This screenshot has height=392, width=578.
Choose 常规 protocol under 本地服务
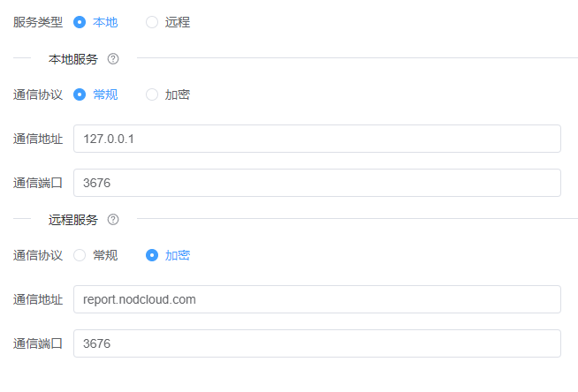80,94
